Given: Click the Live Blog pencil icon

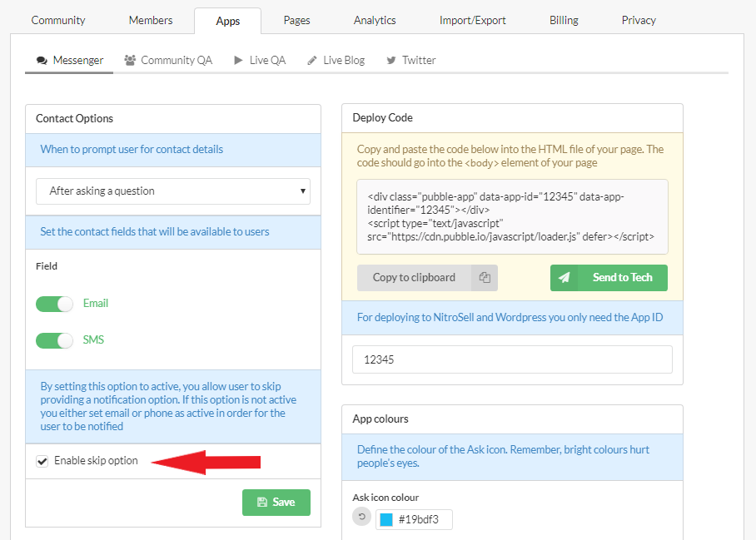Looking at the screenshot, I should (312, 60).
